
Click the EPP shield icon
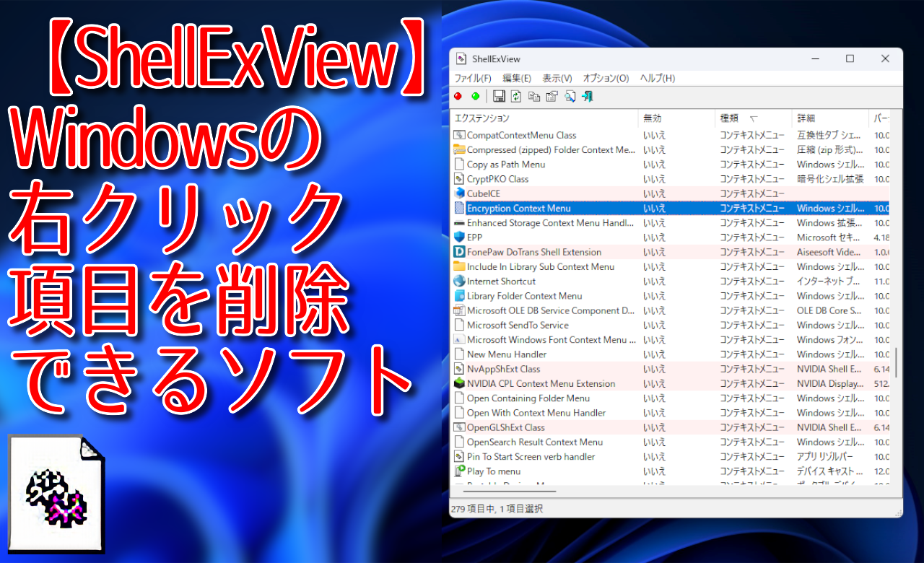click(459, 237)
